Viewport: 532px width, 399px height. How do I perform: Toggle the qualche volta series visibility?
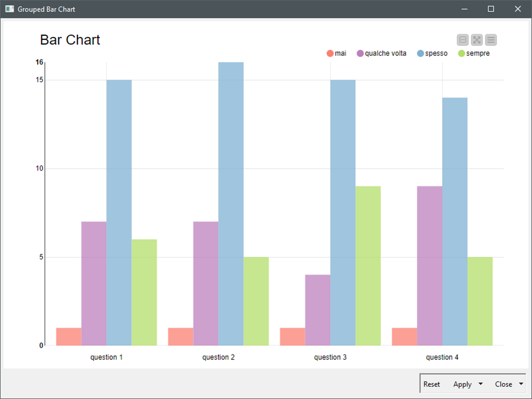click(386, 53)
